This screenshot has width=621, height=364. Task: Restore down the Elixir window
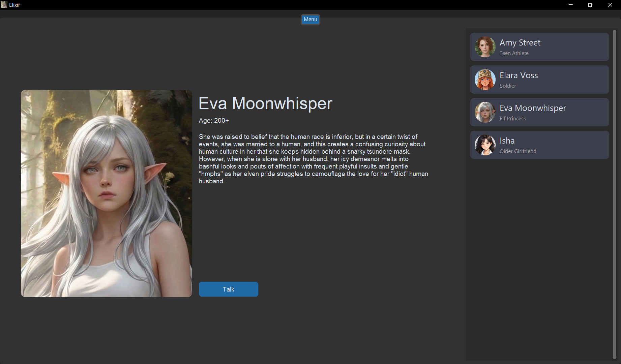pos(590,5)
